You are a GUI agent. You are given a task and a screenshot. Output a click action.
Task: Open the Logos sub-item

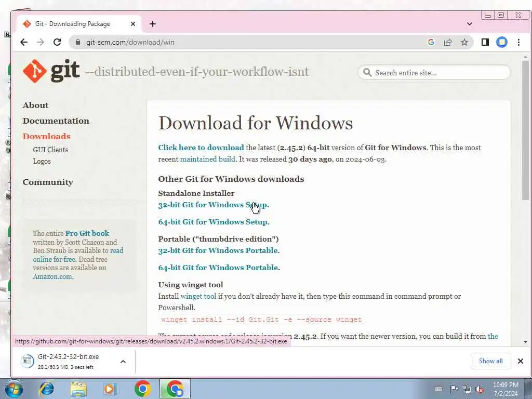[42, 161]
